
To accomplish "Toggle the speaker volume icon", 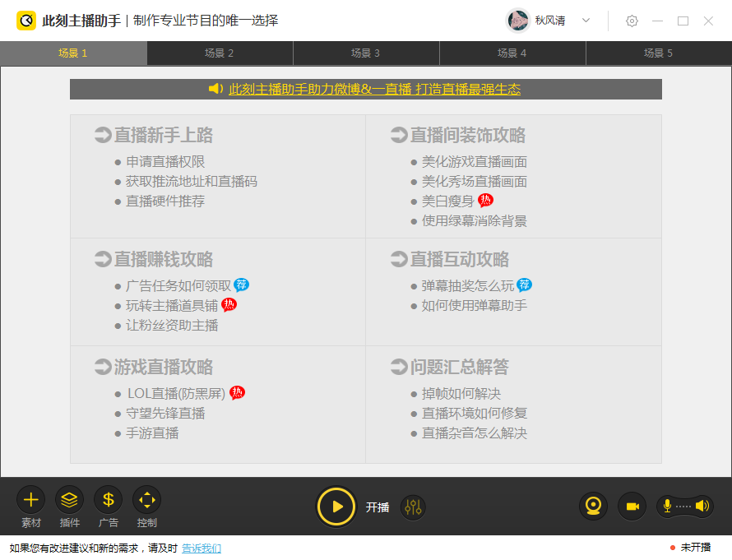I will (702, 506).
